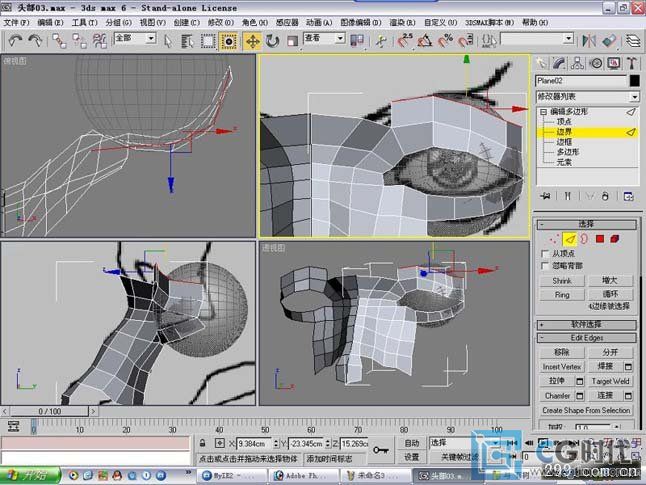Viewport: 646px width, 485px height.
Task: Select the 多边形 sub-object level in the stack
Action: coord(568,152)
